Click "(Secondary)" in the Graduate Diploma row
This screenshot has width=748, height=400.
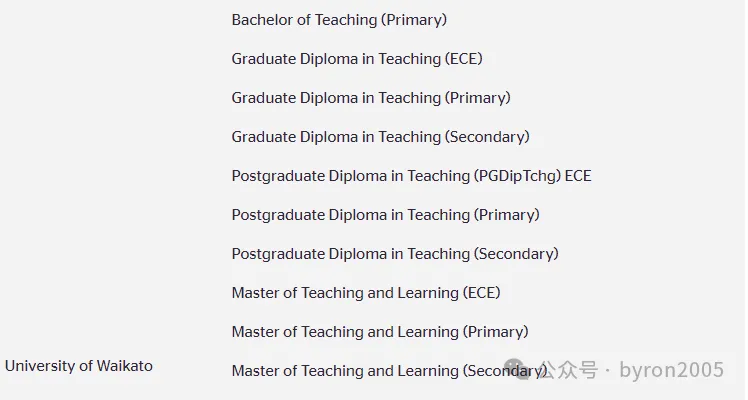(x=487, y=137)
